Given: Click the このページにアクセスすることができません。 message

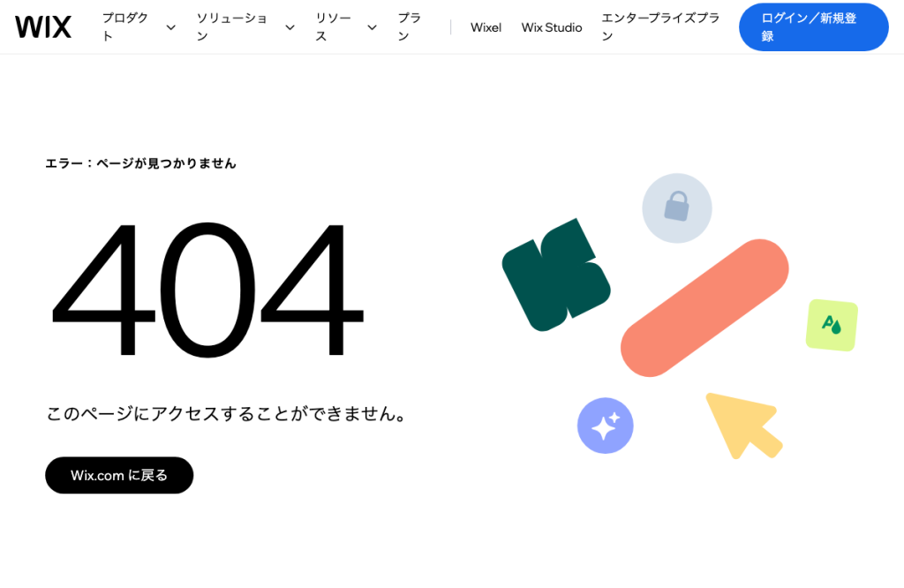Looking at the screenshot, I should coord(228,413).
